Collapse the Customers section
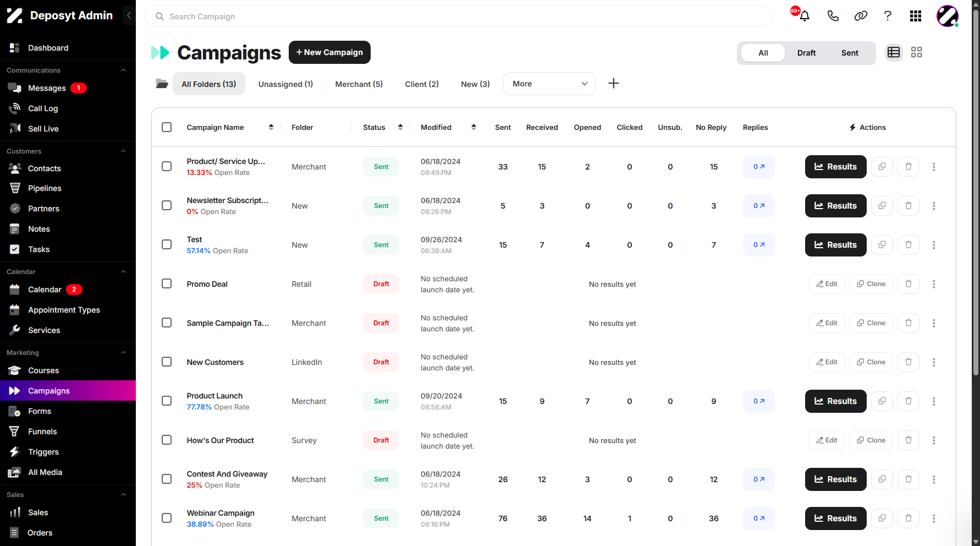The height and width of the screenshot is (546, 980). point(123,151)
